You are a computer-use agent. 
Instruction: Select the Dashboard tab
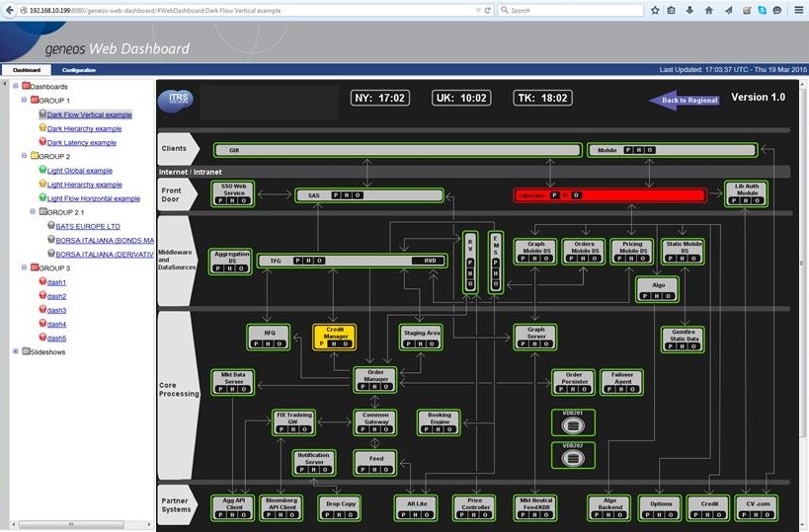27,70
